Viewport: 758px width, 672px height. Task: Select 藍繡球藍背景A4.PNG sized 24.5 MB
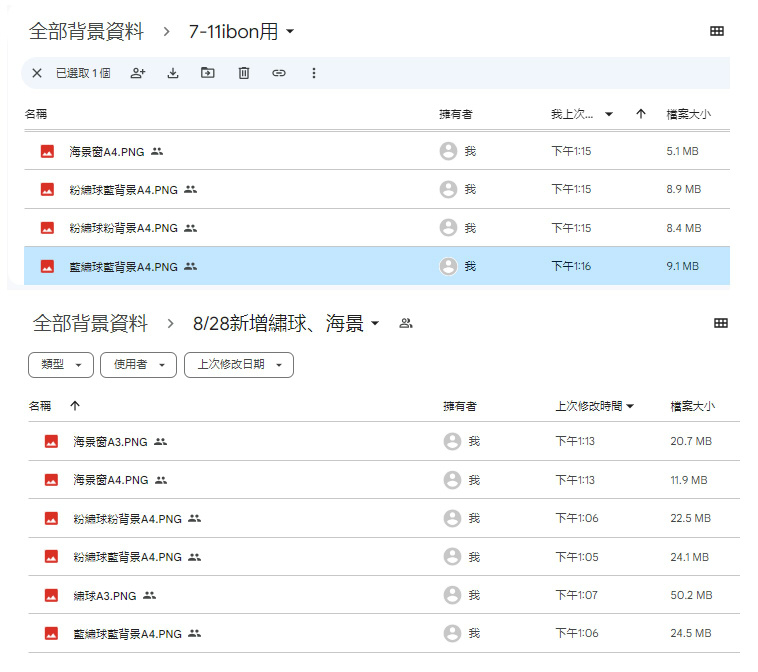pyautogui.click(x=384, y=633)
